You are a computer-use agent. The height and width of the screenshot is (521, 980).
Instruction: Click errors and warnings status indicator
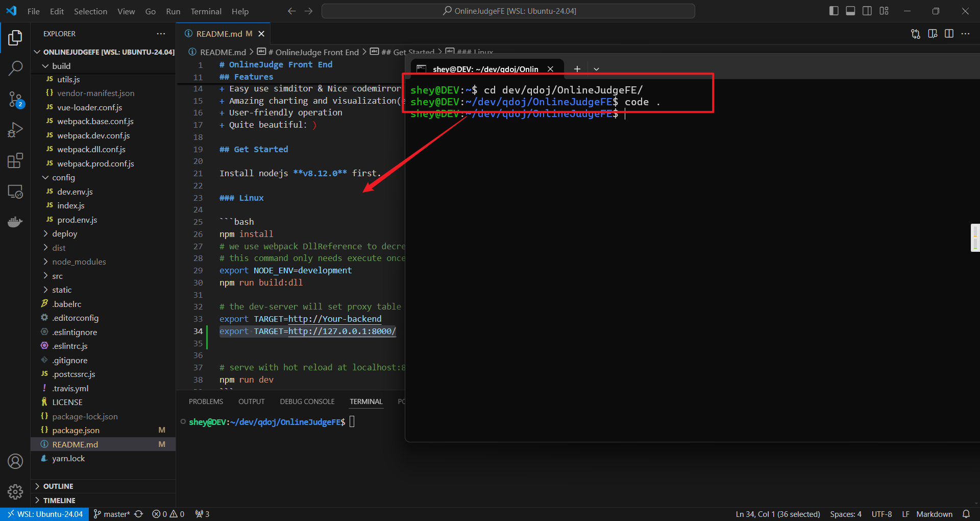[x=168, y=514]
